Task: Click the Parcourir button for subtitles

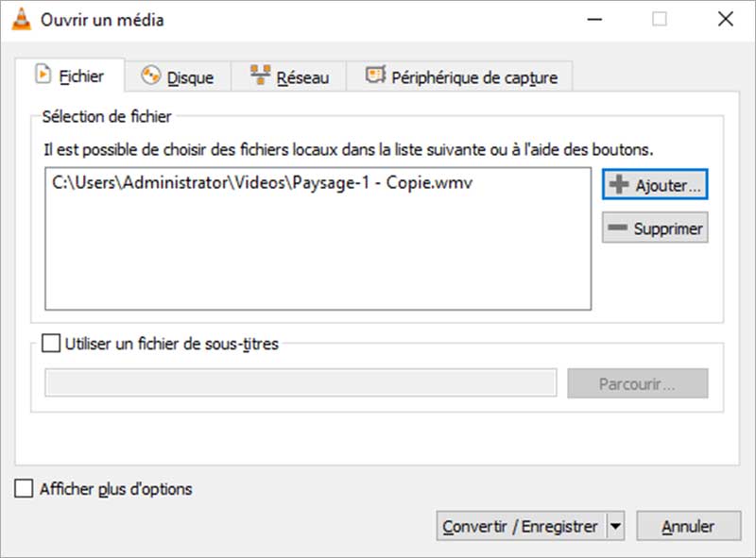Action: [638, 383]
